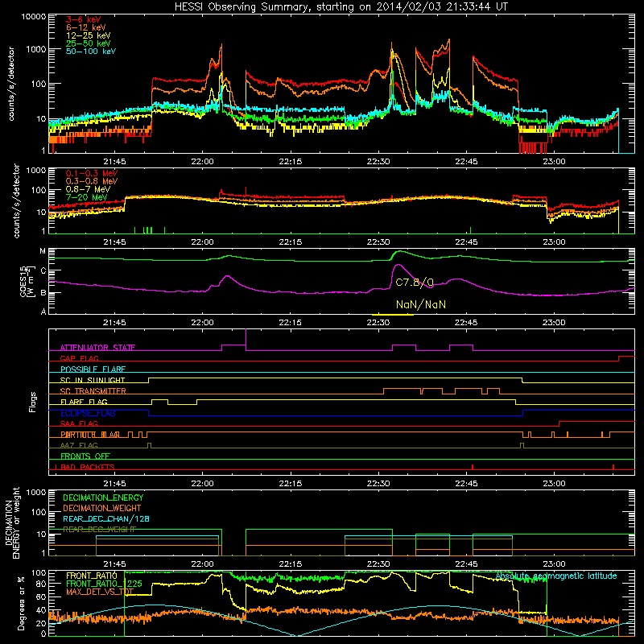This screenshot has height=644, width=644.
Task: Select the "AAZ FLAG" label
Action: click(79, 445)
